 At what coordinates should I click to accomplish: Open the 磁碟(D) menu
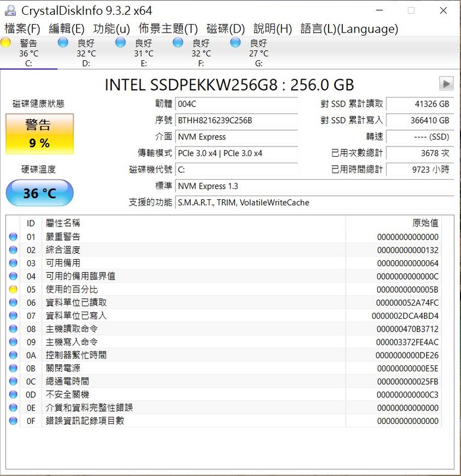226,29
